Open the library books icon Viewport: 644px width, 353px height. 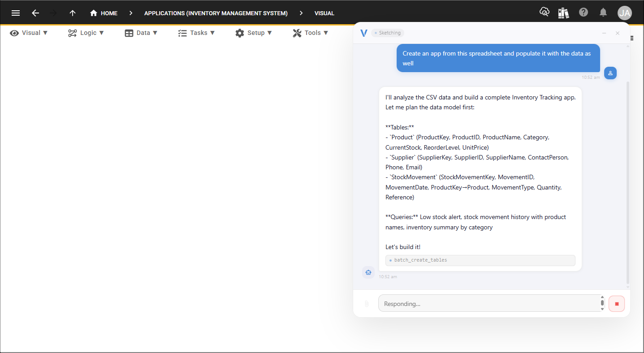point(563,13)
